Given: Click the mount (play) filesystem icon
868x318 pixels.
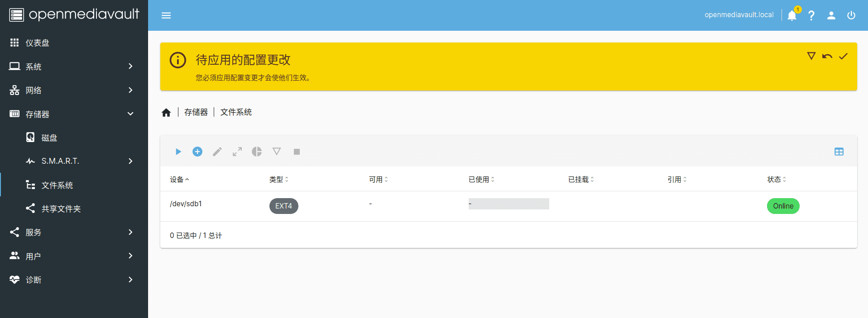Looking at the screenshot, I should tap(178, 152).
